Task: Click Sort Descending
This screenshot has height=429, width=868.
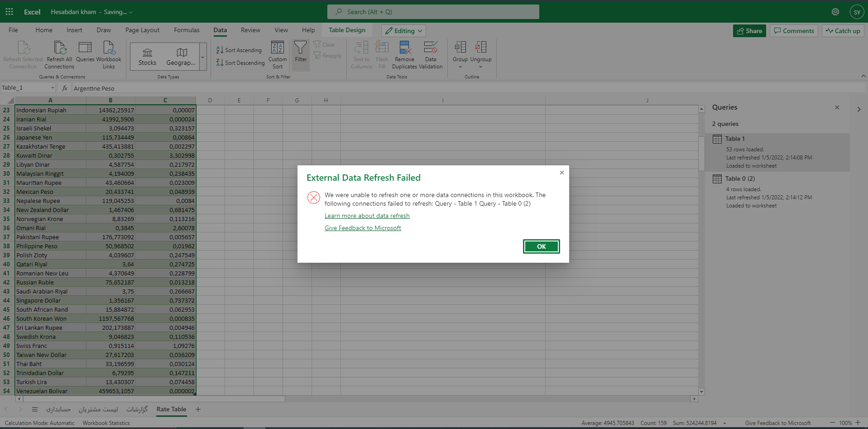Action: (240, 63)
